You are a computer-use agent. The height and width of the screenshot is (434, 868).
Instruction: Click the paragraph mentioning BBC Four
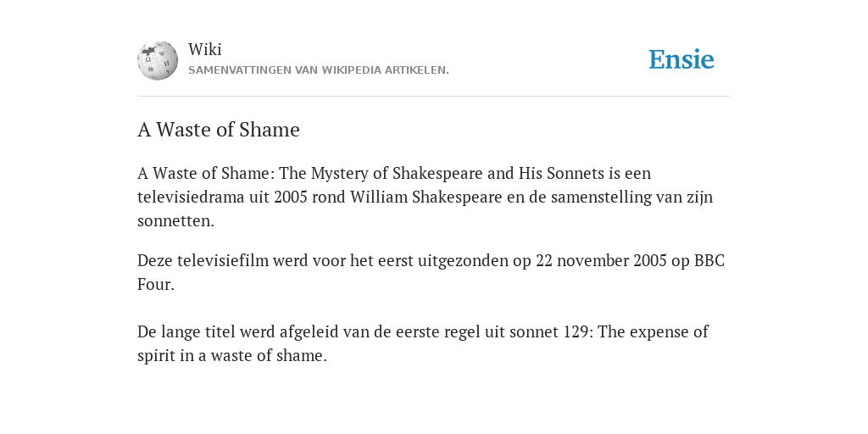coord(431,272)
